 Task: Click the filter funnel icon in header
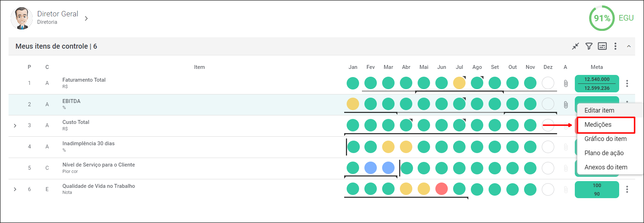pos(589,46)
